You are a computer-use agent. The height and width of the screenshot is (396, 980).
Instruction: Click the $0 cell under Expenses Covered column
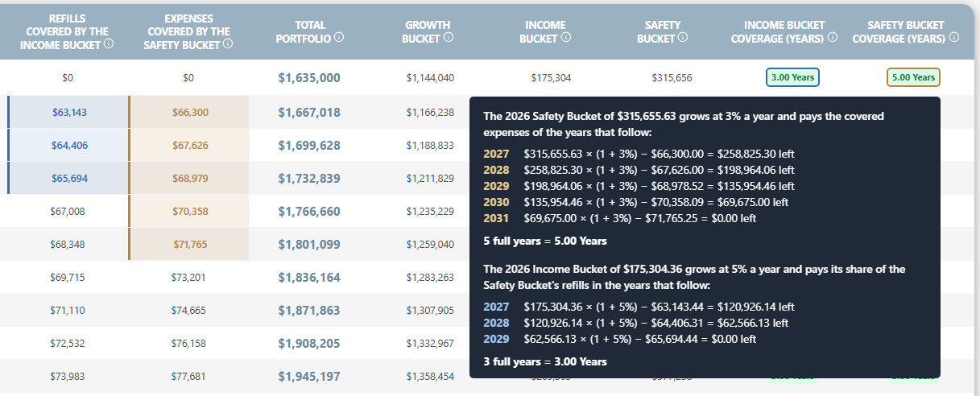pyautogui.click(x=188, y=78)
